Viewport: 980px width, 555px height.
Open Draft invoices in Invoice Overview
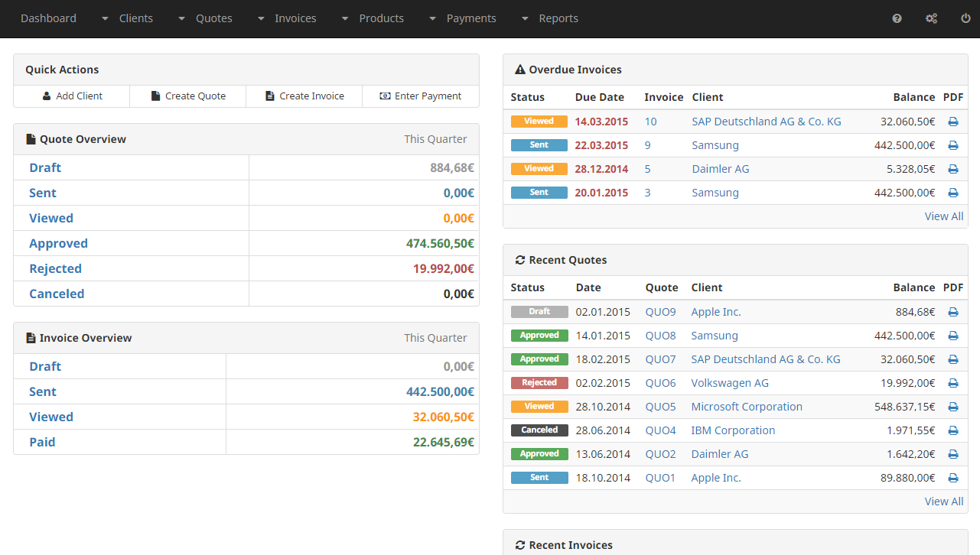45,367
